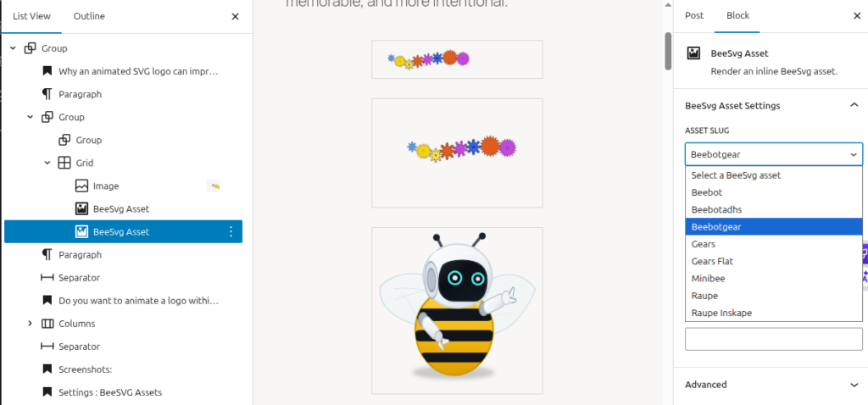Collapse the BeeSvg Asset Settings panel
Viewport: 868px width, 405px height.
[x=854, y=105]
